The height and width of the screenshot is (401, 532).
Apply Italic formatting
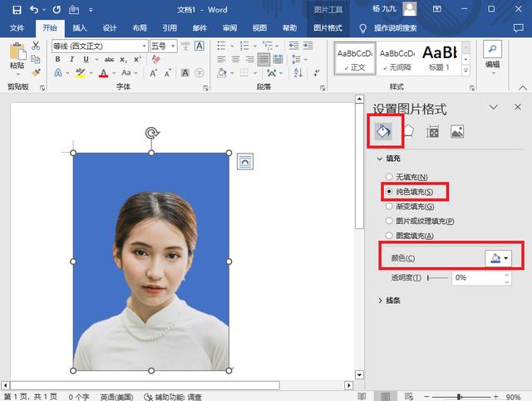[71, 59]
